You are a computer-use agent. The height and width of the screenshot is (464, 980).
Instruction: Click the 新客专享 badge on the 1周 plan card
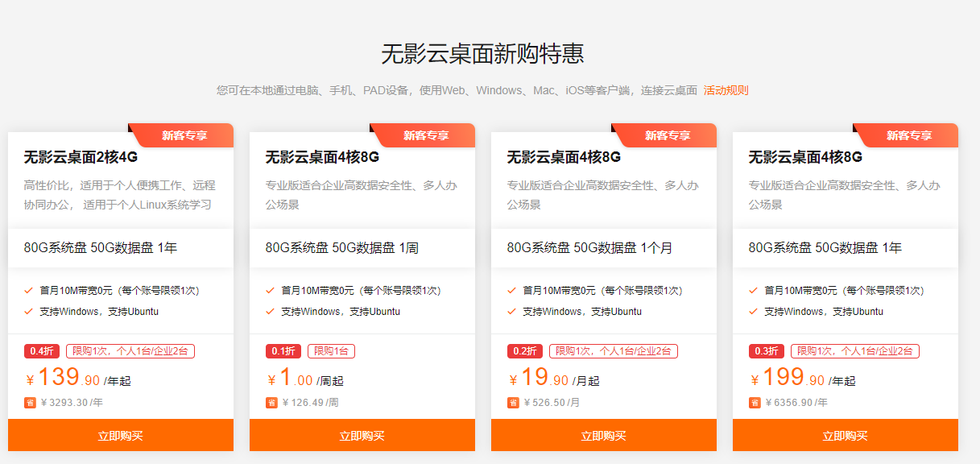point(423,135)
